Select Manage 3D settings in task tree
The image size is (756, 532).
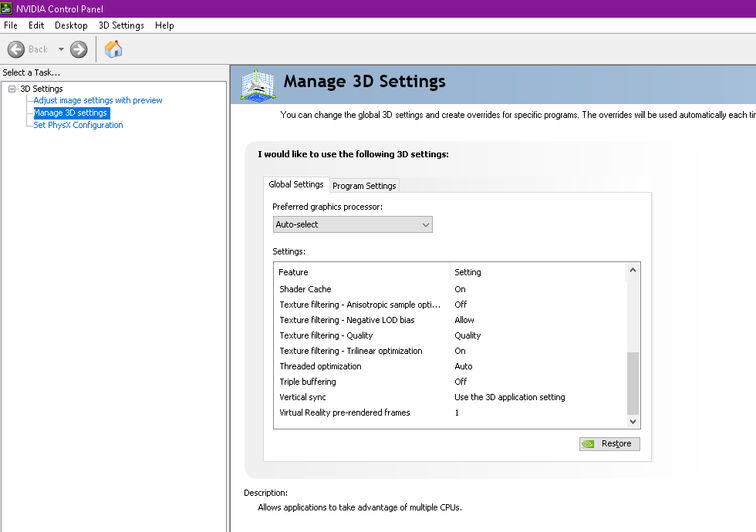(71, 113)
